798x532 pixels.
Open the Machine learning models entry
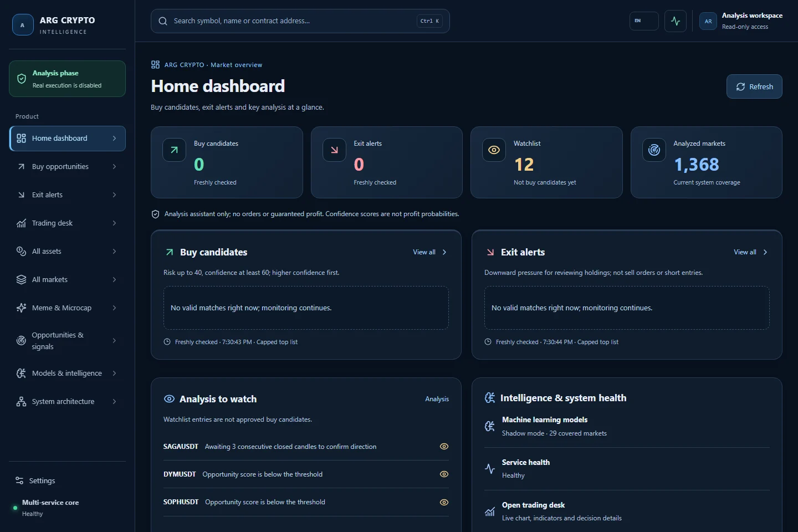627,426
